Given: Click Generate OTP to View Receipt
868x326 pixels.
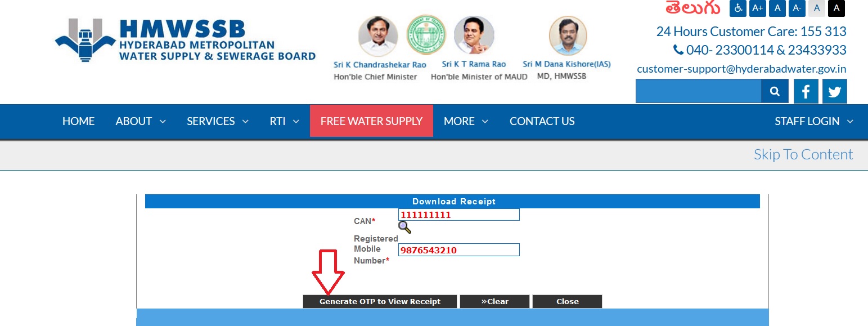Looking at the screenshot, I should (380, 301).
